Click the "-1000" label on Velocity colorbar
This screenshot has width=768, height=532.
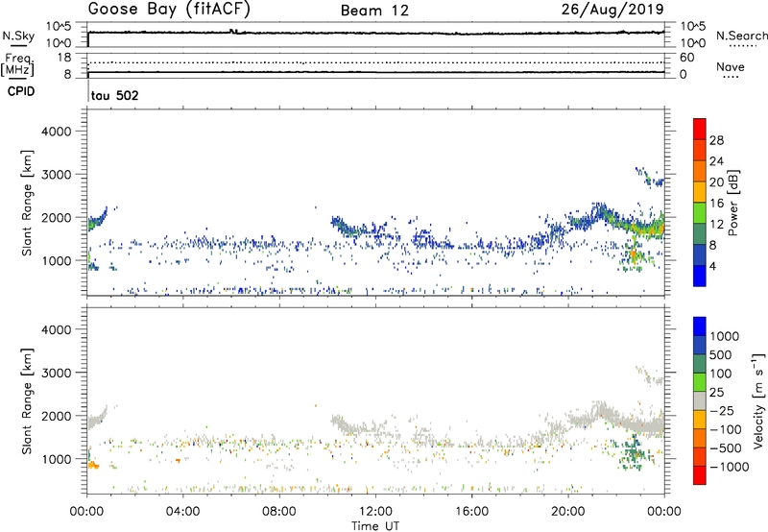[x=730, y=467]
